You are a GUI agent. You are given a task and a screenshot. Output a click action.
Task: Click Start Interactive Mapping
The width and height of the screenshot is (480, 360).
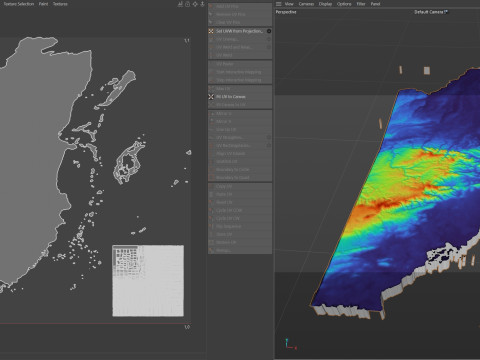(x=240, y=72)
